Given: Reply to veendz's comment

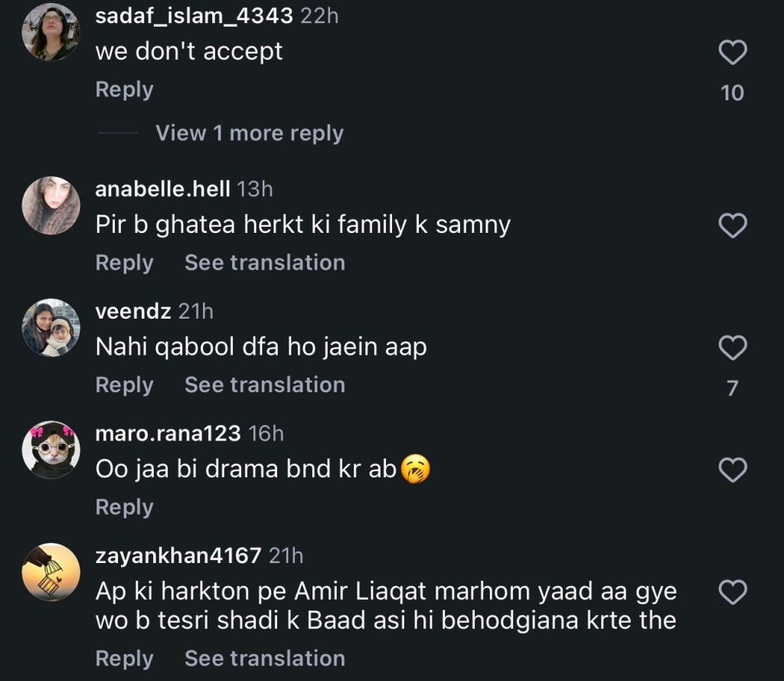Looking at the screenshot, I should click(124, 385).
